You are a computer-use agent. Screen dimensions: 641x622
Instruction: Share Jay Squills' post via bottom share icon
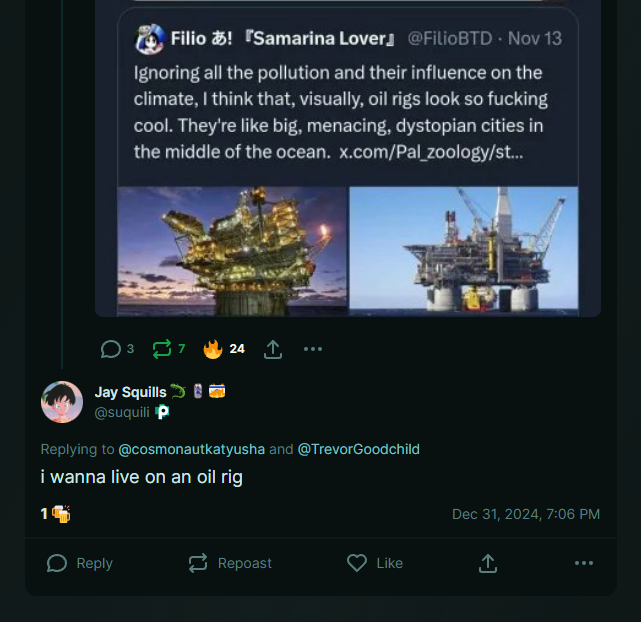tap(488, 563)
